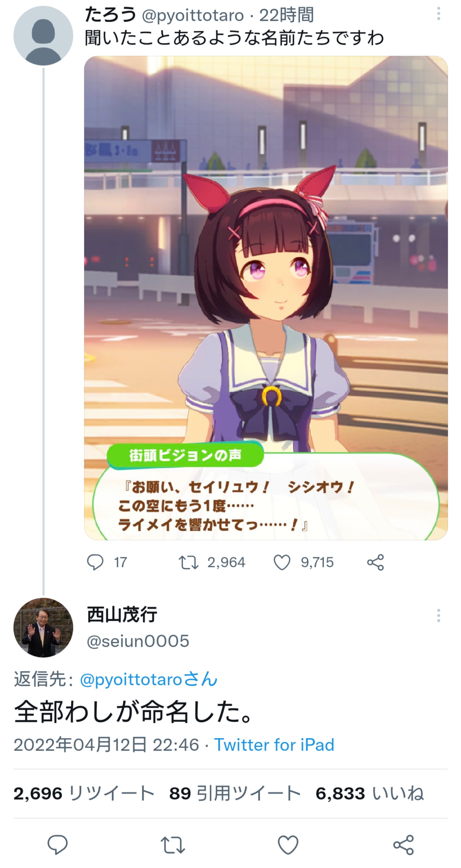Viewport: 461px width, 868px height.
Task: Retweet 西山茂行's tweet via bottom retweet icon
Action: (x=173, y=845)
